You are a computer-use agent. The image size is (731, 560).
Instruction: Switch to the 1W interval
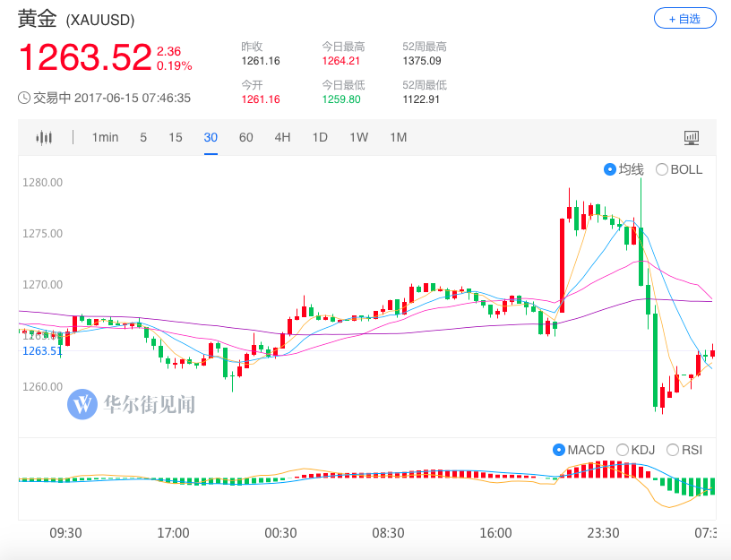(x=359, y=138)
